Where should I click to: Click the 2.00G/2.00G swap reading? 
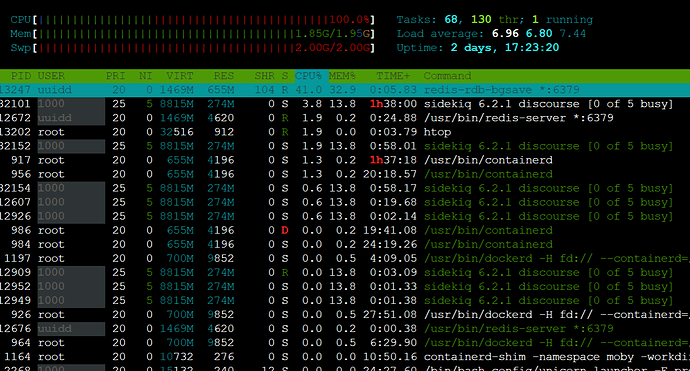(332, 48)
